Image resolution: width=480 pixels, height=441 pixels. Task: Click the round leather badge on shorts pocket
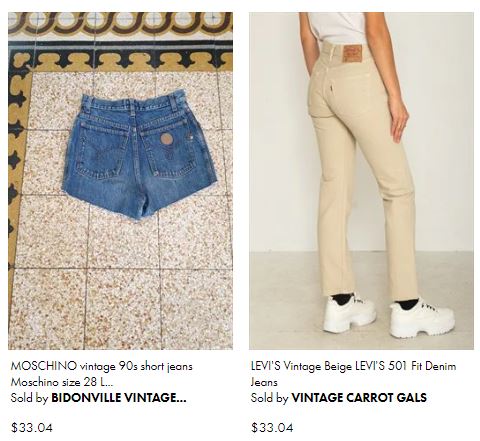click(x=166, y=139)
